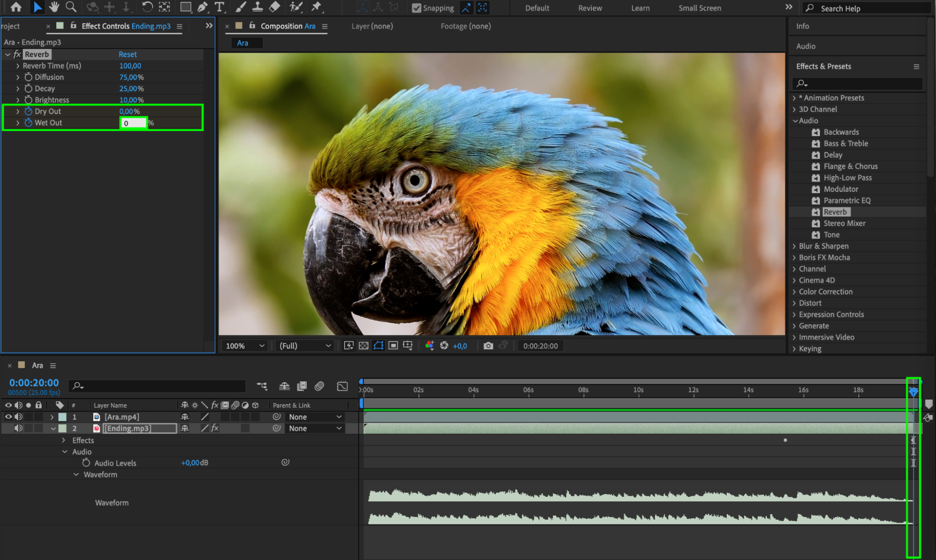This screenshot has height=560, width=936.
Task: Take snapshot with camera icon
Action: [488, 346]
